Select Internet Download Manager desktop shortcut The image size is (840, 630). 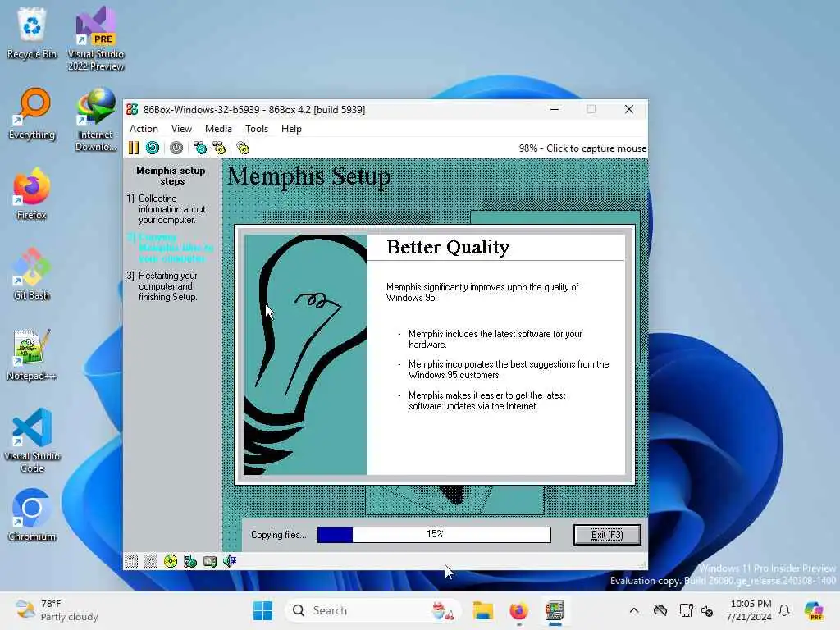tap(96, 120)
